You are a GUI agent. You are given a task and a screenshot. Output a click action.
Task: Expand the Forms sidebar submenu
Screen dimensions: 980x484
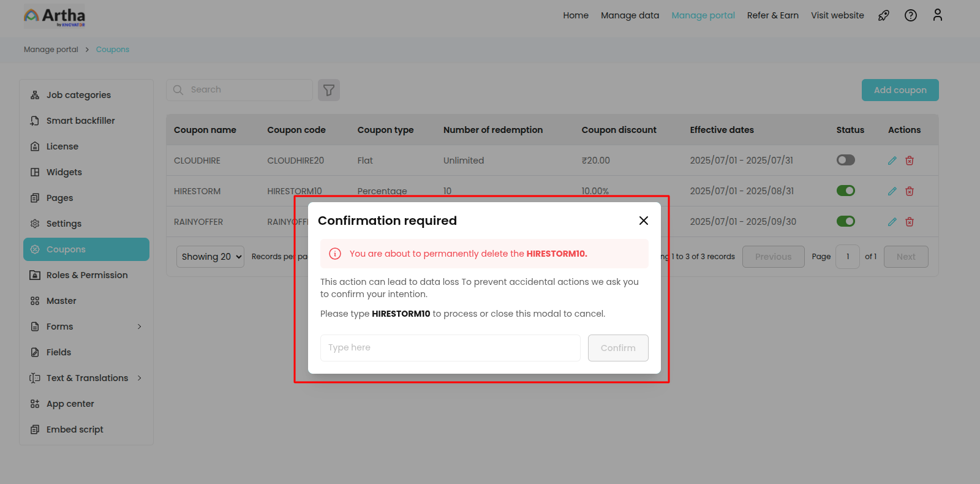point(140,327)
